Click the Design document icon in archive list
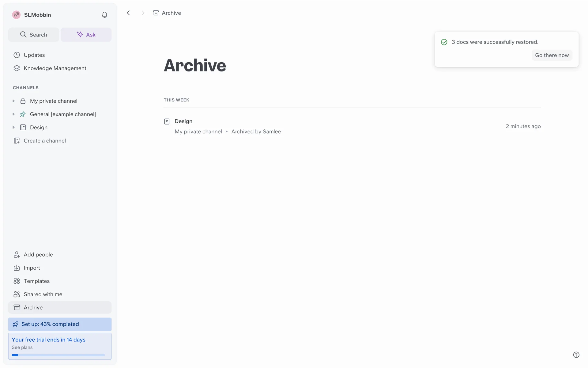This screenshot has height=368, width=588. (x=167, y=121)
